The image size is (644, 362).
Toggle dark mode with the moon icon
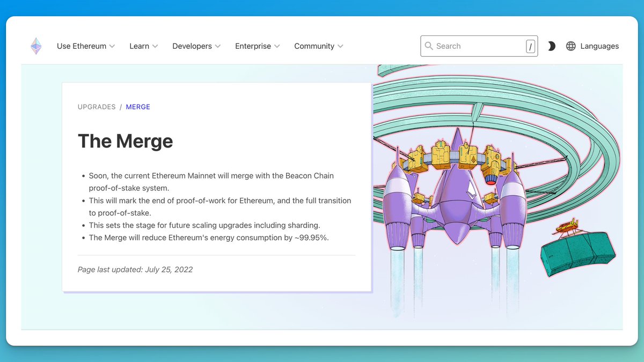tap(551, 46)
